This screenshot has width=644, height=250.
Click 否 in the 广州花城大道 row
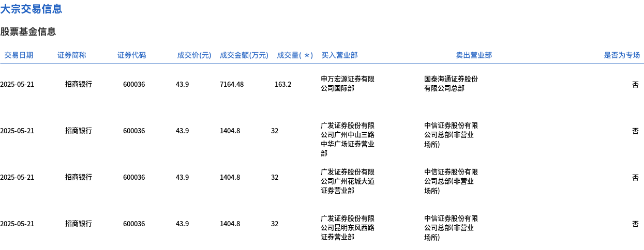(635, 177)
